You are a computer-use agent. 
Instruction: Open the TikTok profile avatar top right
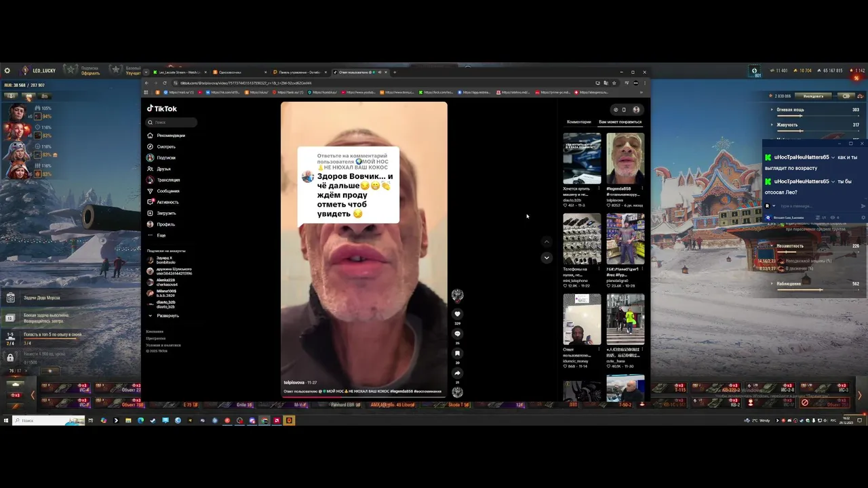(636, 109)
